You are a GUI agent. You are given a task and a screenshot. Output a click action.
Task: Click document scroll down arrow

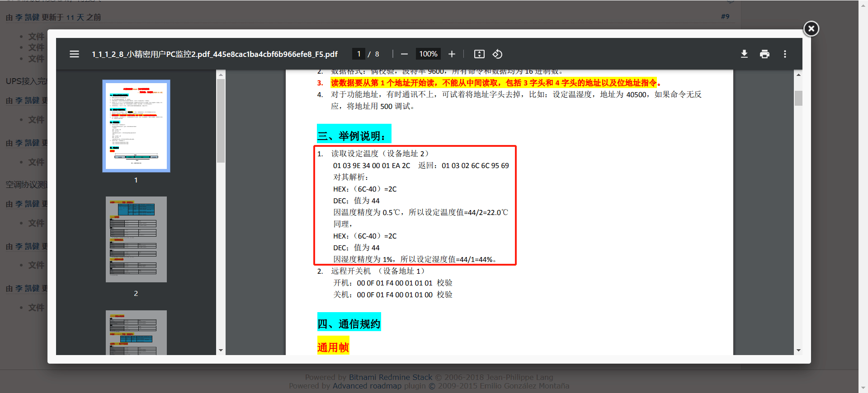click(798, 350)
